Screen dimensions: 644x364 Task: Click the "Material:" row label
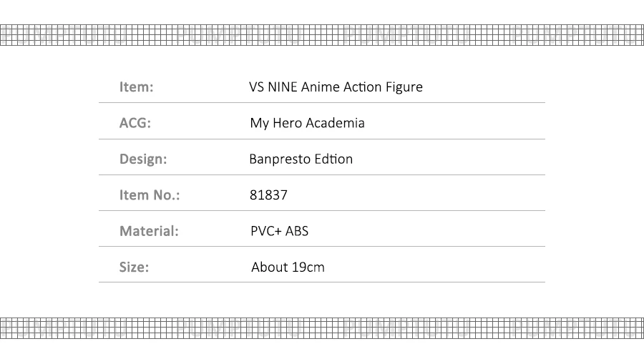click(149, 231)
